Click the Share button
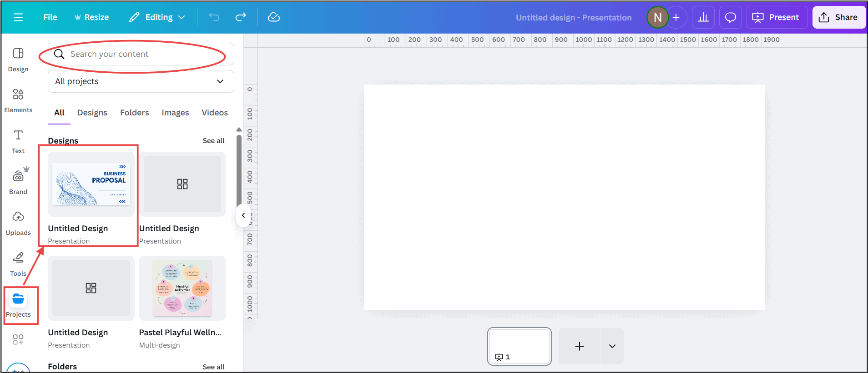Viewport: 868px width, 373px height. click(838, 17)
